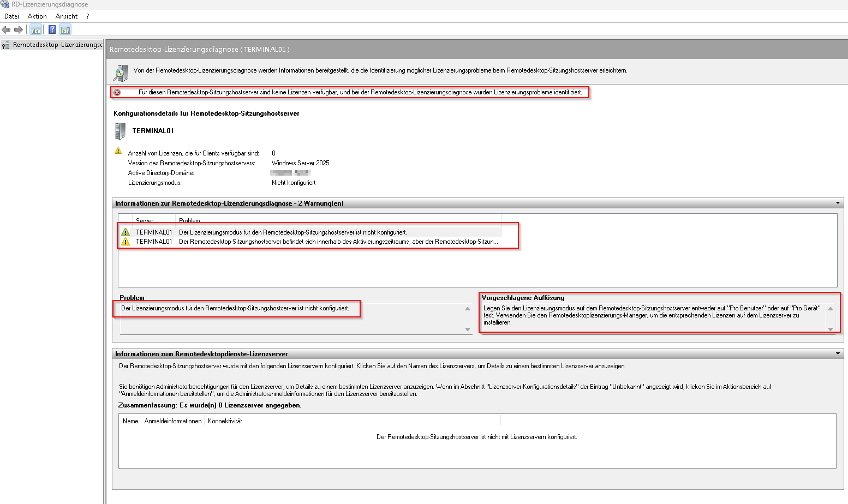
Task: Click the TERMINAL01 server icon under configuration details
Action: point(120,131)
